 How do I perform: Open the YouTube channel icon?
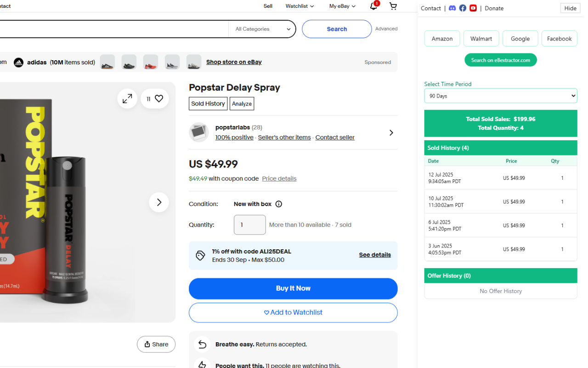coord(473,8)
